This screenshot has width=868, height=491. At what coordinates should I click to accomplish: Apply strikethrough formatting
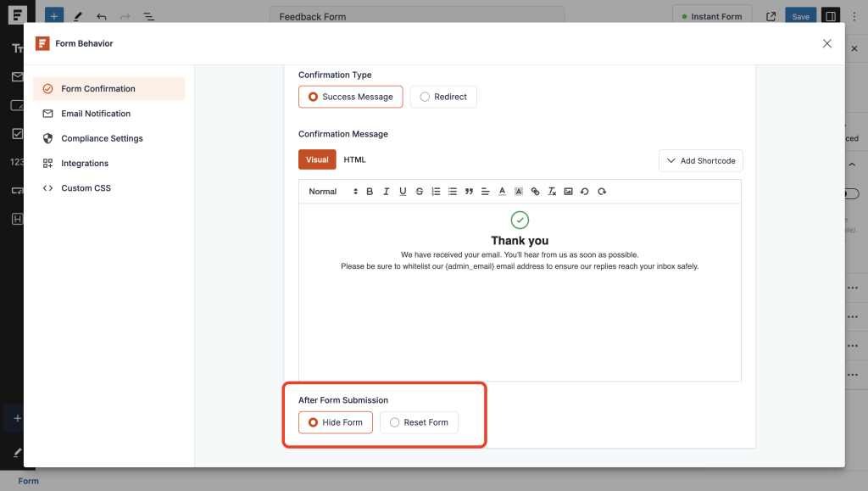pos(419,191)
